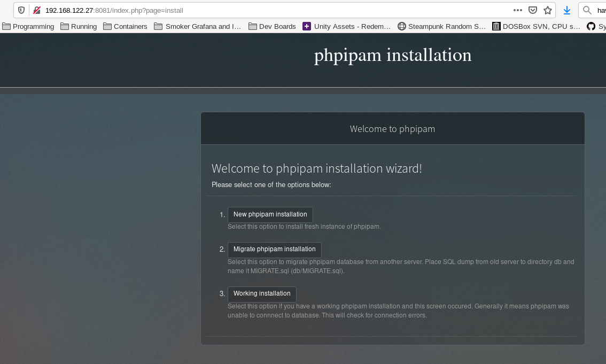Click the search magnifier icon
The image size is (606, 364).
tap(587, 11)
